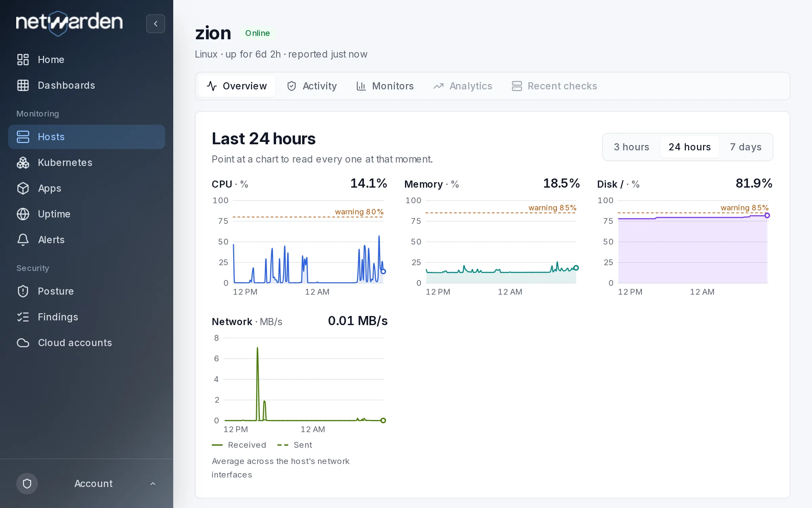Collapse the sidebar with the chevron button
Image resolution: width=812 pixels, height=508 pixels.
pyautogui.click(x=156, y=24)
